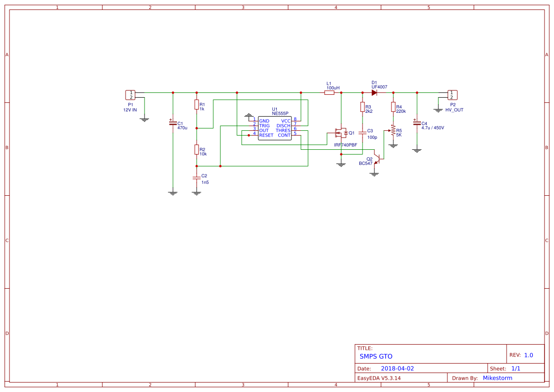Image resolution: width=554 pixels, height=392 pixels.
Task: Select the 2k2 resistor R3
Action: (363, 107)
